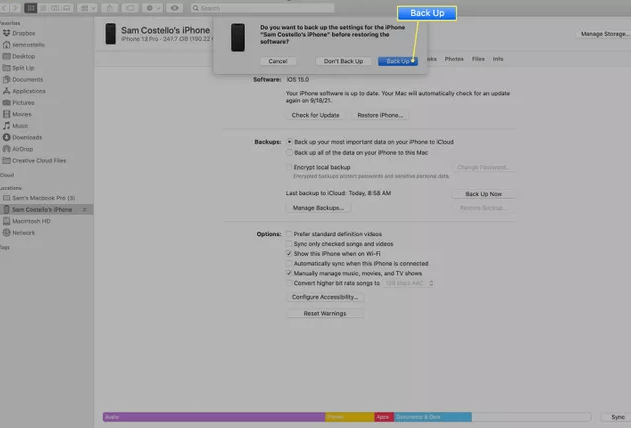Click the iPhone image in device header
Screen dimensions: 631x428
click(111, 34)
